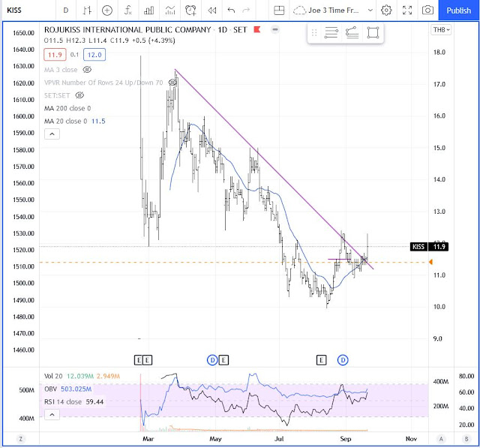Screen dimensions: 480x448
Task: Click the B button at bottom right
Action: tap(466, 439)
